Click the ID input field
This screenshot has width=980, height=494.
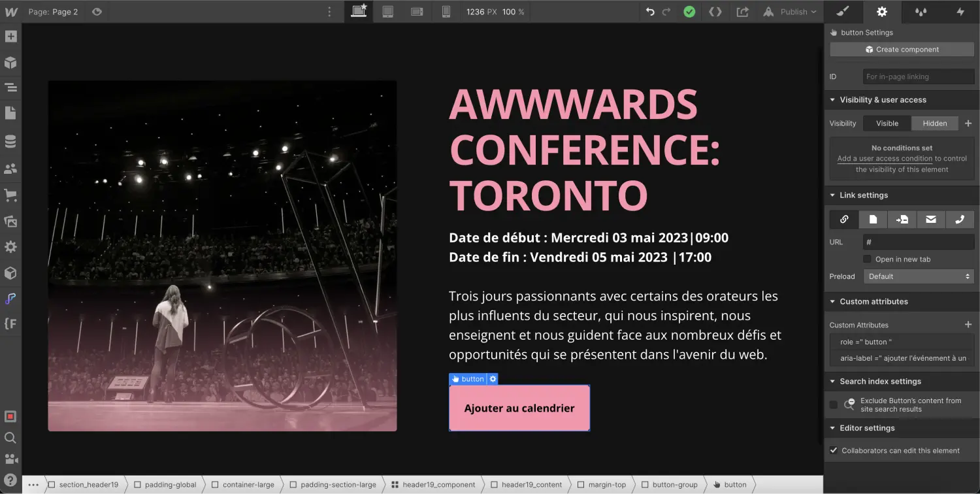919,76
